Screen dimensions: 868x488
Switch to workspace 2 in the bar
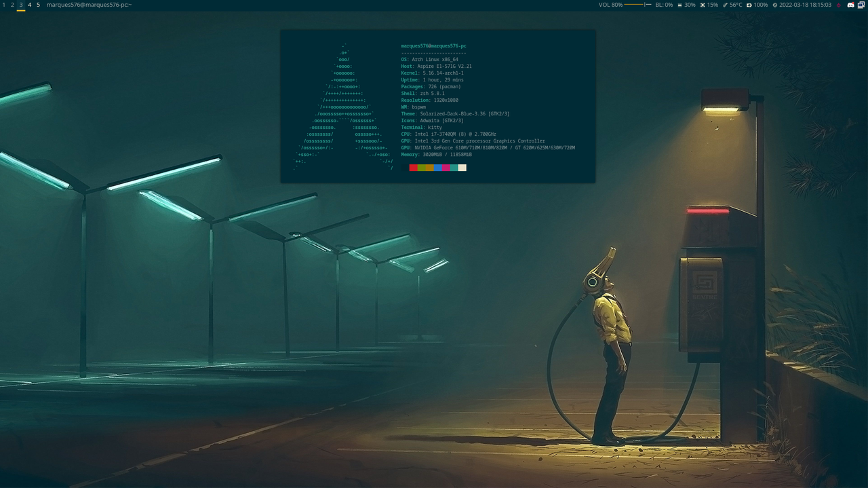click(12, 5)
